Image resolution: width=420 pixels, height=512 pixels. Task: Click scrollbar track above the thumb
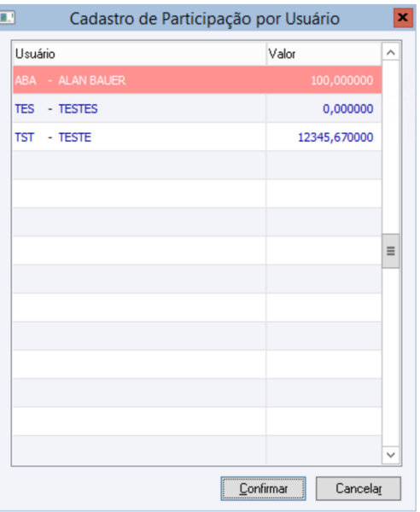click(x=391, y=147)
